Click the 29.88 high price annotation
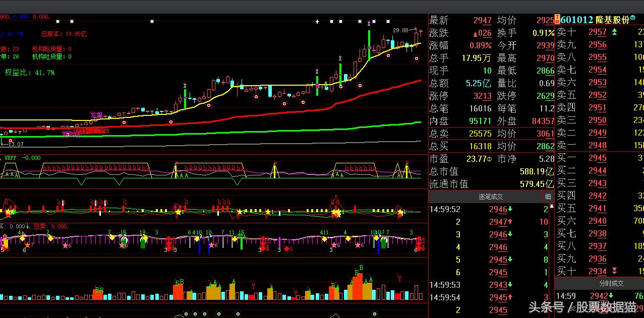 [x=400, y=30]
